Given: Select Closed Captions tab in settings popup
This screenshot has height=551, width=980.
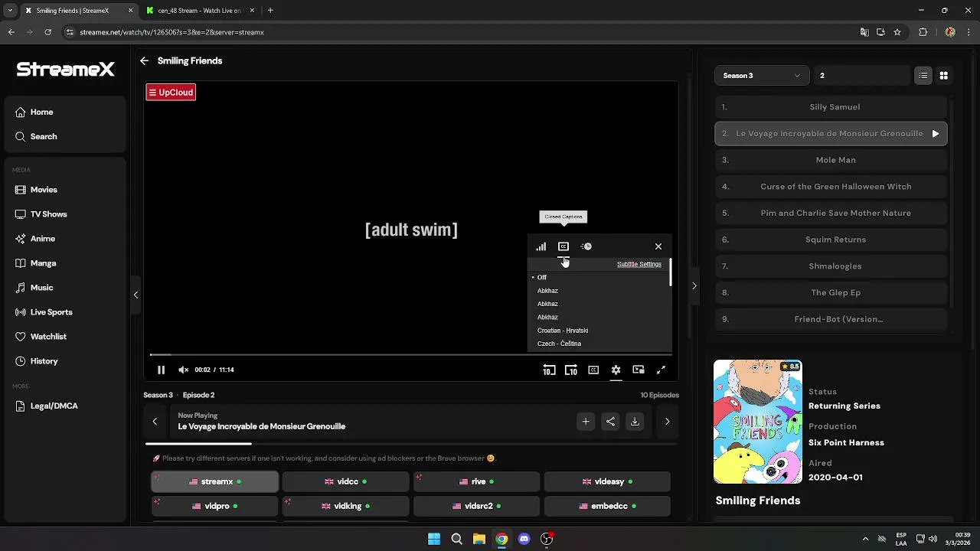Looking at the screenshot, I should coord(563,246).
